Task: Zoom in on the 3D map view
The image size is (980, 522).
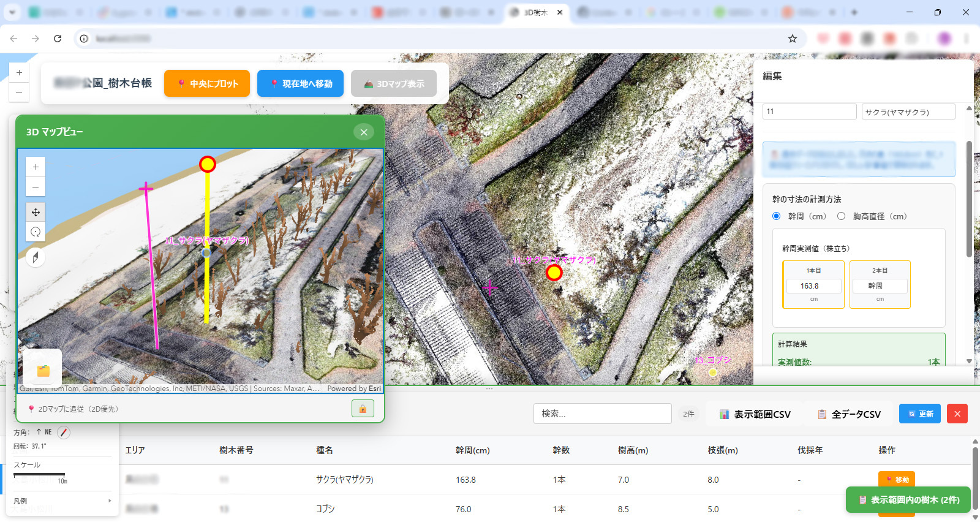Action: pos(36,167)
